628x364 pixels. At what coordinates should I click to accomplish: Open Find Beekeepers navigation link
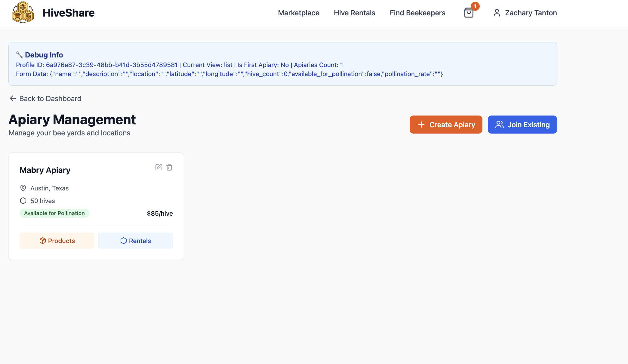417,13
